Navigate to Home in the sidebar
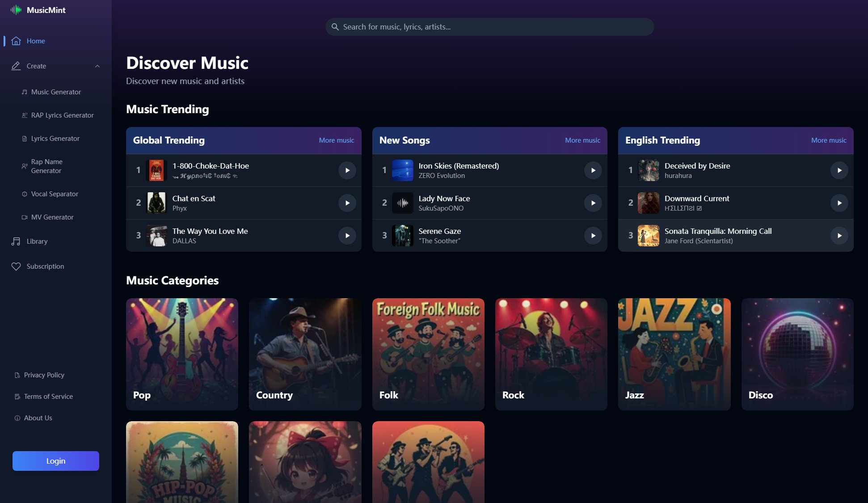 (x=35, y=41)
